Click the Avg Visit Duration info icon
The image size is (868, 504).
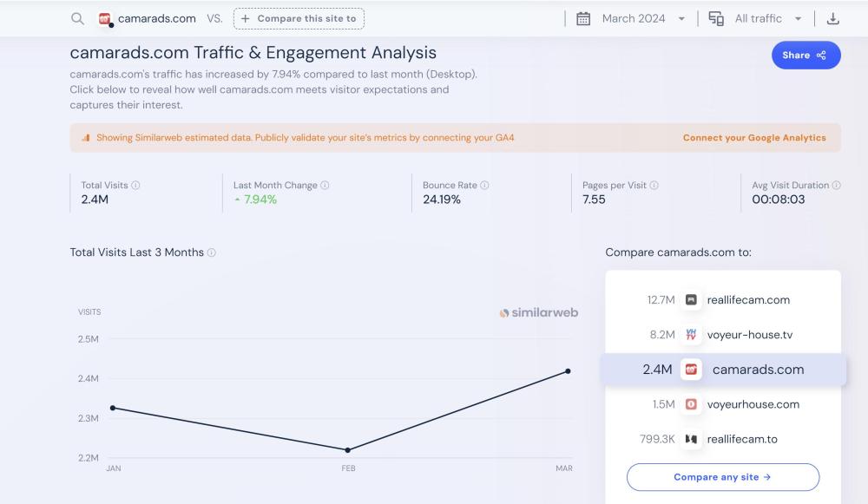[x=837, y=186]
